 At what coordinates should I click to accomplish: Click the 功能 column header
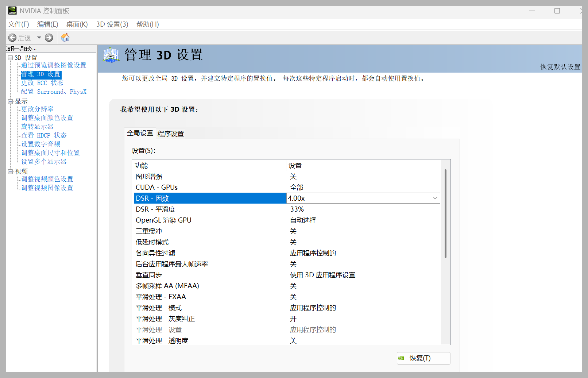click(210, 165)
